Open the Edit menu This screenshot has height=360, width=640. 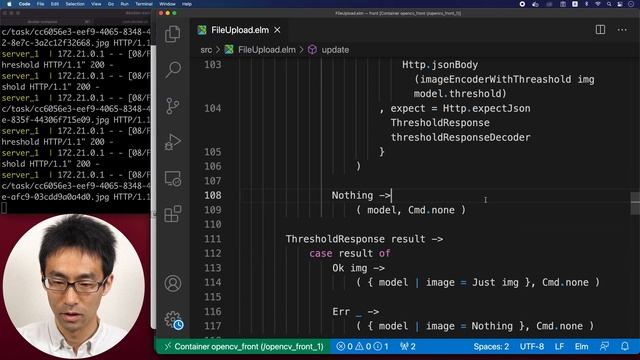55,4
